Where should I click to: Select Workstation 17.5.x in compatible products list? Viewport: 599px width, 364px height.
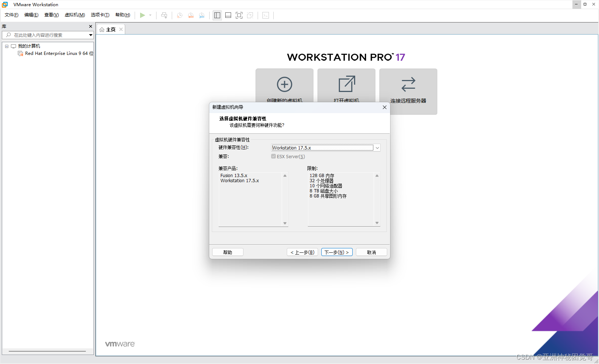(239, 181)
